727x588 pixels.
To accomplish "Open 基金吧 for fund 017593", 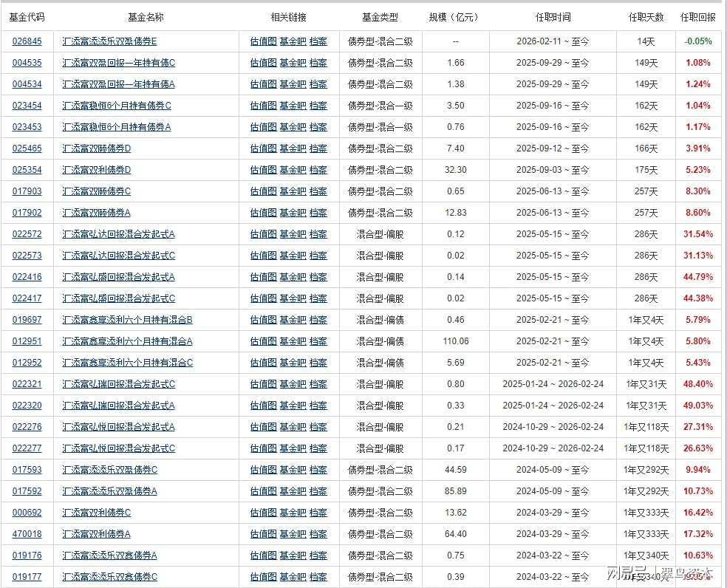I will 293,470.
